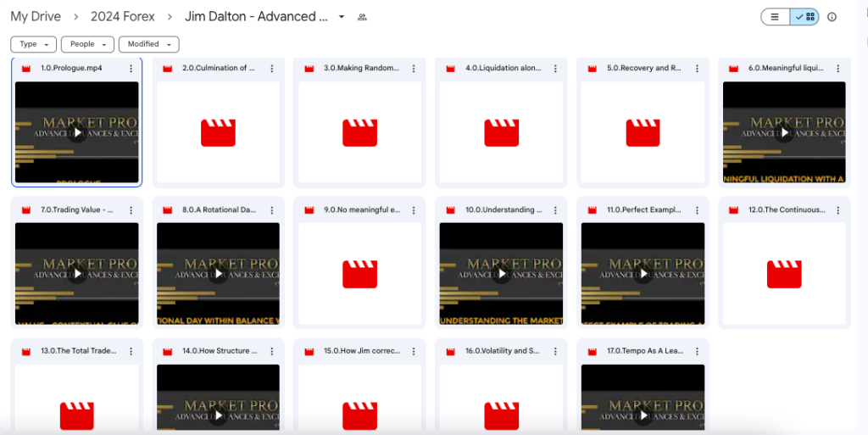This screenshot has width=868, height=435.
Task: Open the view details info icon
Action: pyautogui.click(x=832, y=17)
